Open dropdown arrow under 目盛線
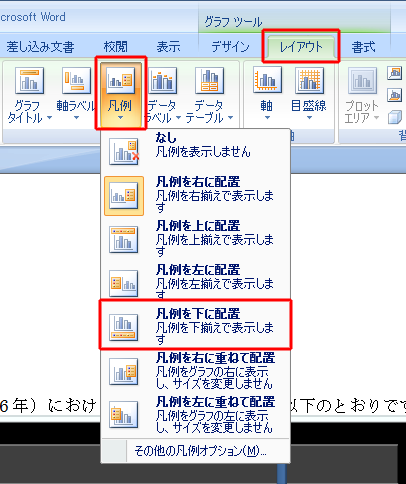The width and height of the screenshot is (406, 484). click(x=309, y=117)
